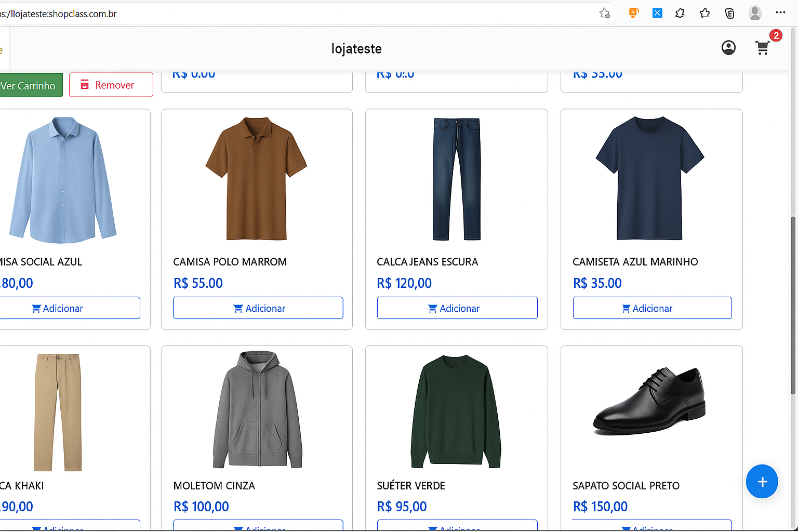
Task: Select the Moletom Cinza product image
Action: point(257,410)
